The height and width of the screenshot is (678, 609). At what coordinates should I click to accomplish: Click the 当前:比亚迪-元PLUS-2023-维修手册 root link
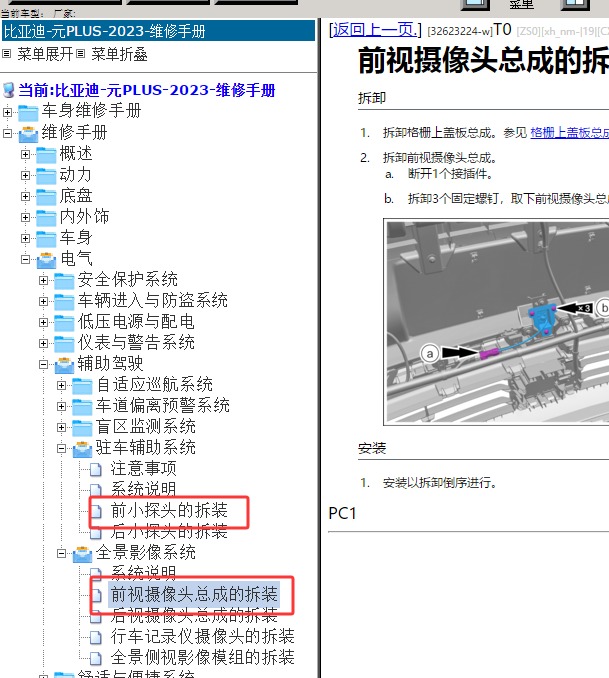(147, 90)
